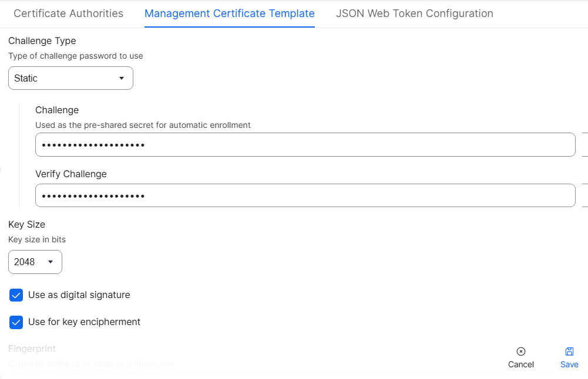This screenshot has width=588, height=379.
Task: Click the 'Use for key encipherment' label text
Action: [84, 322]
